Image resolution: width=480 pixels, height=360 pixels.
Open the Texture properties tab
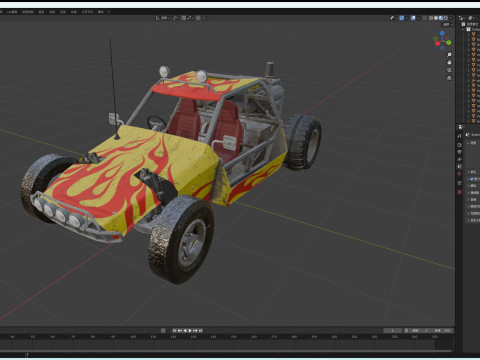(x=459, y=192)
